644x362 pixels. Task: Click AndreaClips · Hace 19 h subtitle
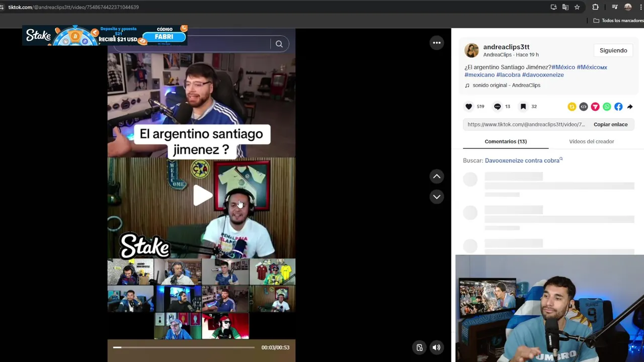pos(511,55)
